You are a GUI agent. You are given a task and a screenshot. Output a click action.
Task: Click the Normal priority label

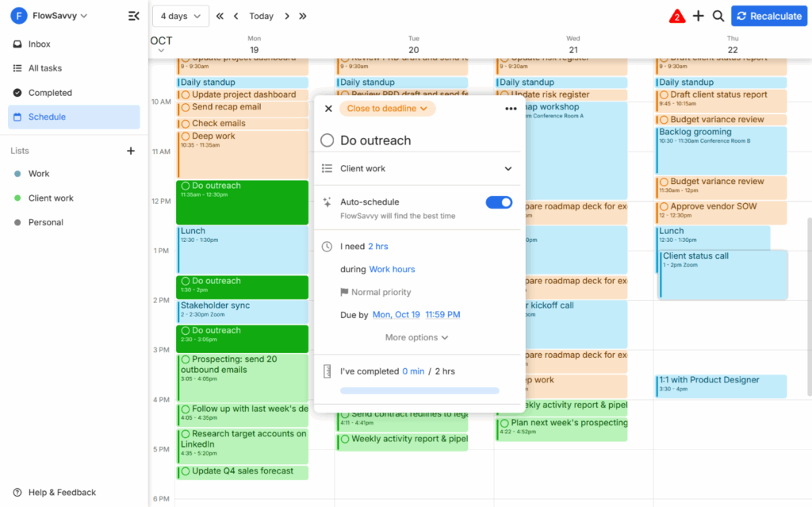381,292
